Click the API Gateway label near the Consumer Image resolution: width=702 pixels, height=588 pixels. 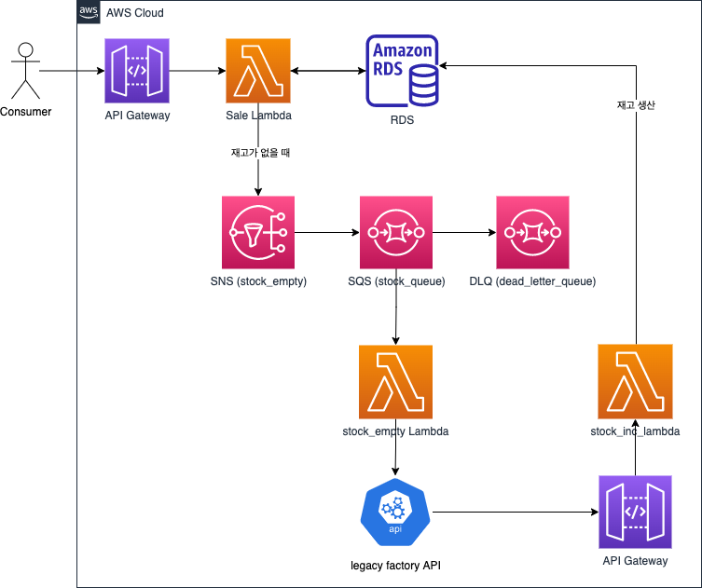tap(137, 116)
